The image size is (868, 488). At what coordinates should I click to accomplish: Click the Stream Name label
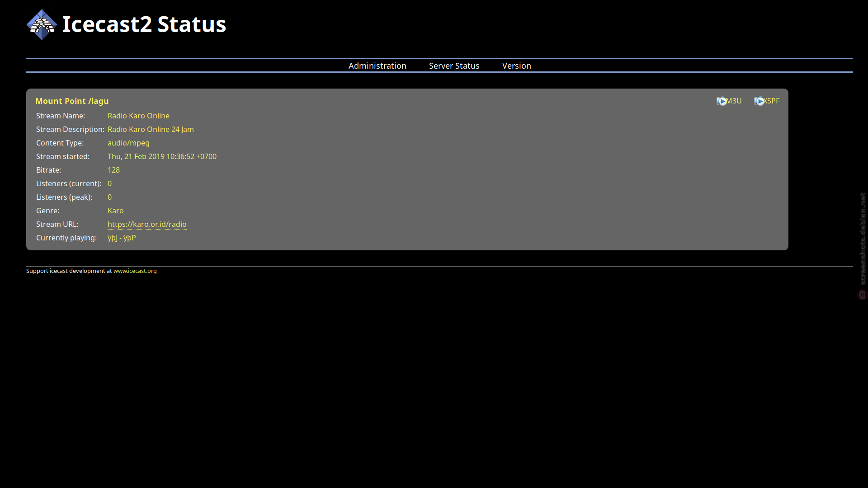61,116
